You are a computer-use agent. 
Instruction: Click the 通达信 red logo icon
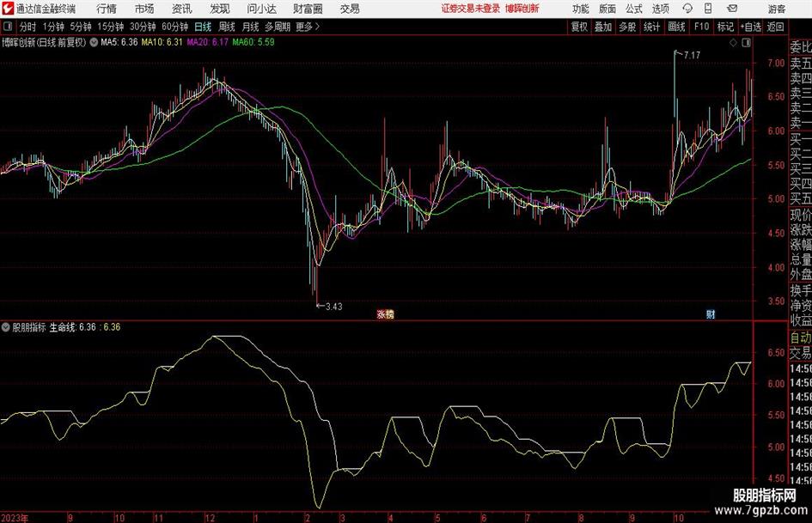pos(8,9)
